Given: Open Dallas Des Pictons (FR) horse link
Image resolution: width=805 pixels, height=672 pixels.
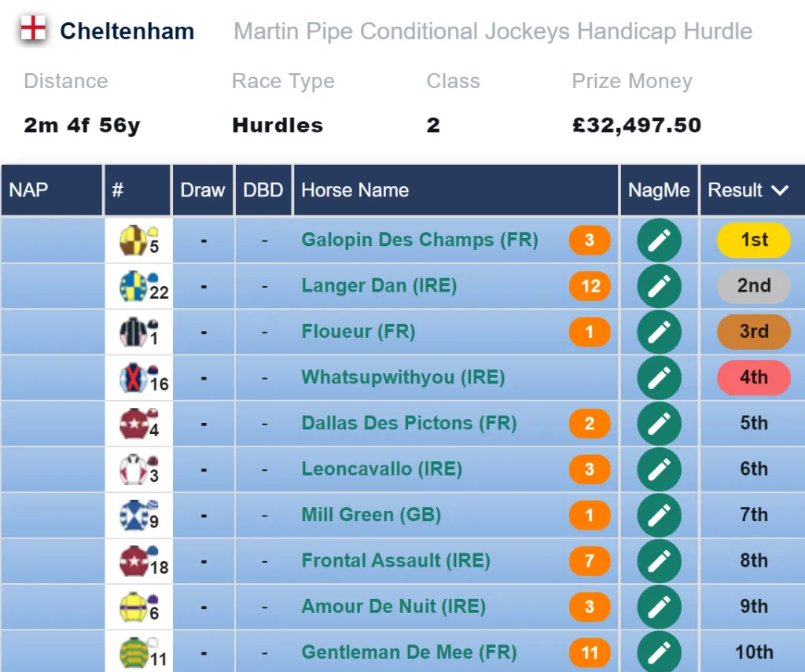Looking at the screenshot, I should pos(409,423).
